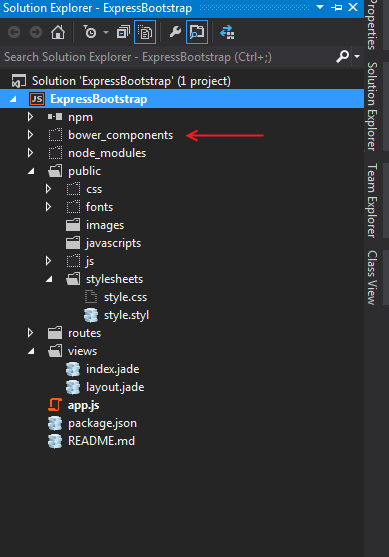Select the ExpressBootstrap project name

tap(99, 99)
